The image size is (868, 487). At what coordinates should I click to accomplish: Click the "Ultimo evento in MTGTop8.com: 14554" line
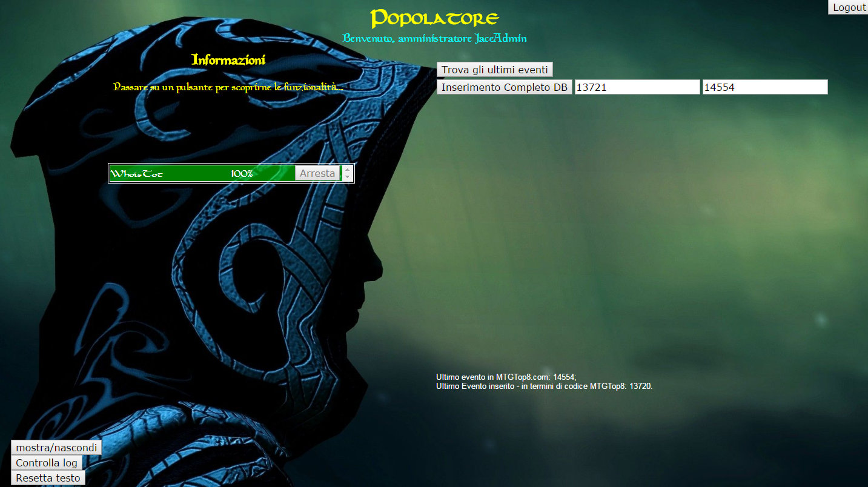coord(506,377)
